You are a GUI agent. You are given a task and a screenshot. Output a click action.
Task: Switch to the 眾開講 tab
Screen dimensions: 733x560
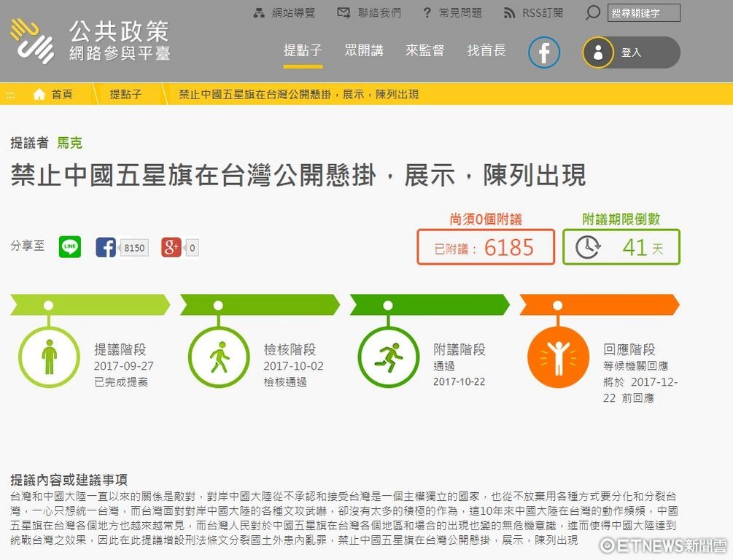pyautogui.click(x=364, y=50)
